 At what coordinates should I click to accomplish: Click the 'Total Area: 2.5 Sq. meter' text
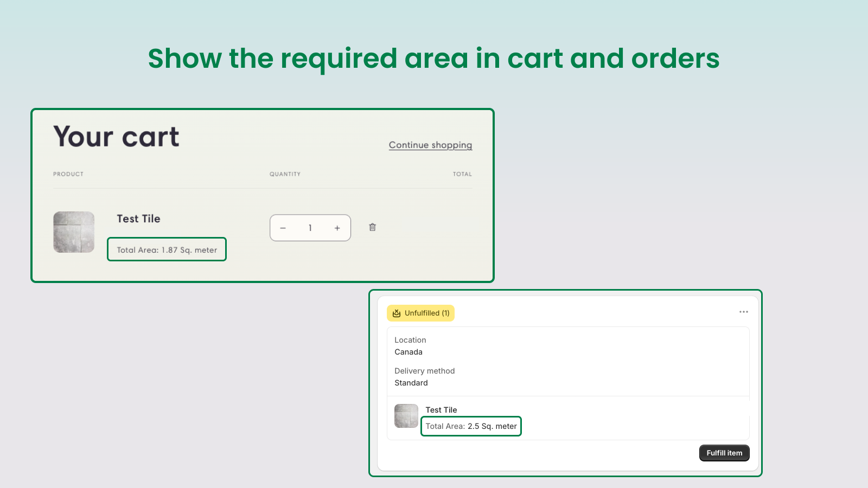[471, 426]
